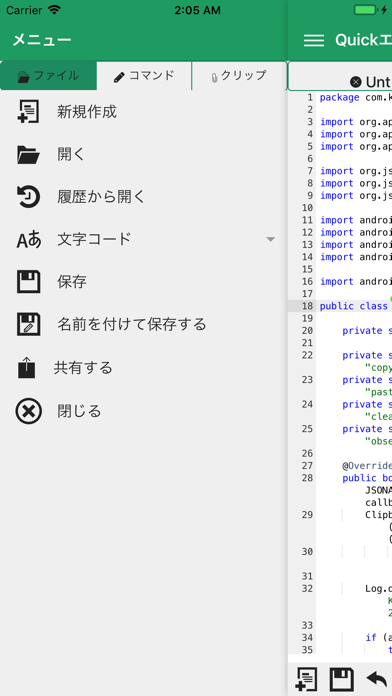
Task: Choose 閉じる from the file menu
Action: [79, 411]
